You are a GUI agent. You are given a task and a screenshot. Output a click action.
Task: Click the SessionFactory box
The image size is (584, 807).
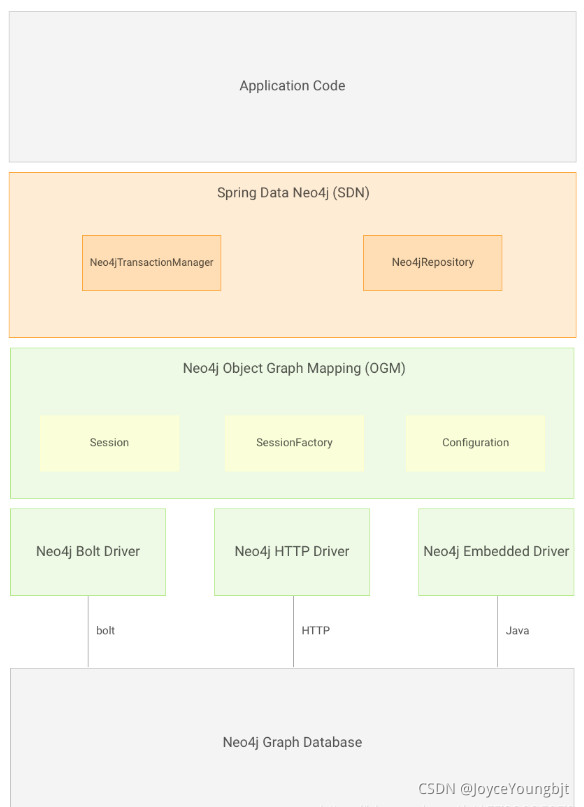pos(294,443)
